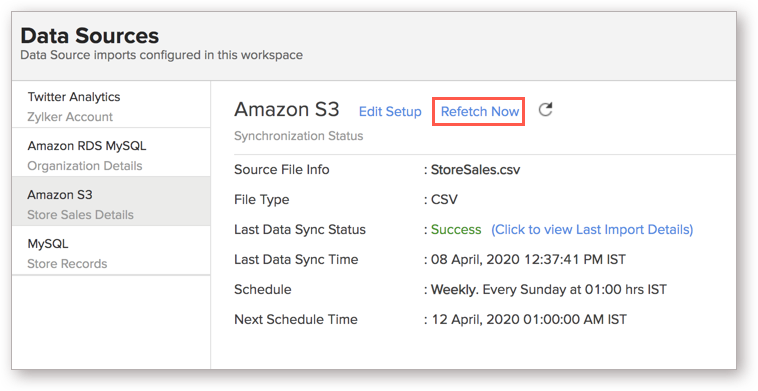This screenshot has height=391, width=758.
Task: Click the Zylker Account subtitle
Action: pyautogui.click(x=70, y=117)
